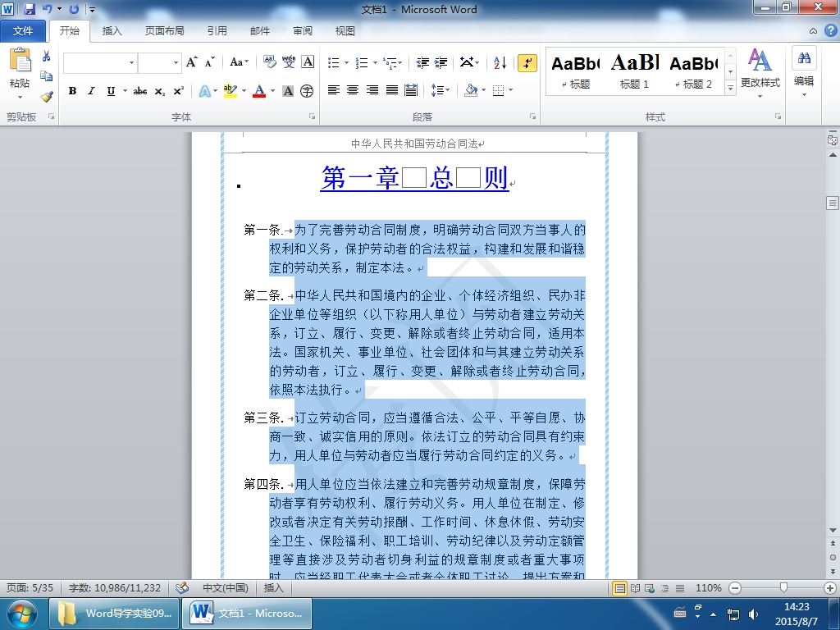Viewport: 840px width, 630px height.
Task: Toggle Bold formatting
Action: 72,91
